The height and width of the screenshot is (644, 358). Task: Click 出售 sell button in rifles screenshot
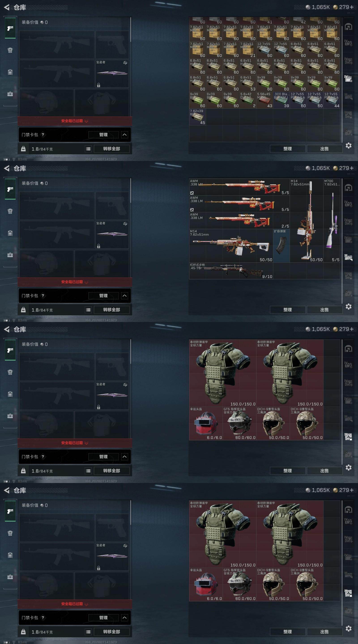click(324, 310)
